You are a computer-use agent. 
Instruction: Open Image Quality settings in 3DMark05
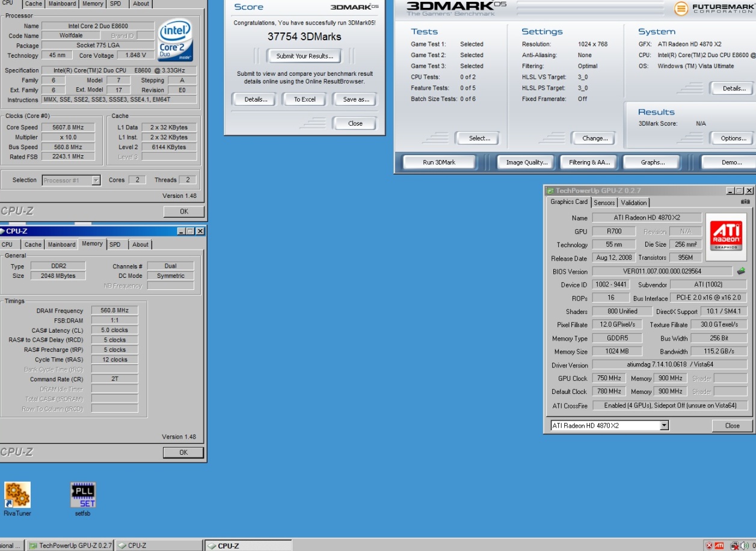527,162
